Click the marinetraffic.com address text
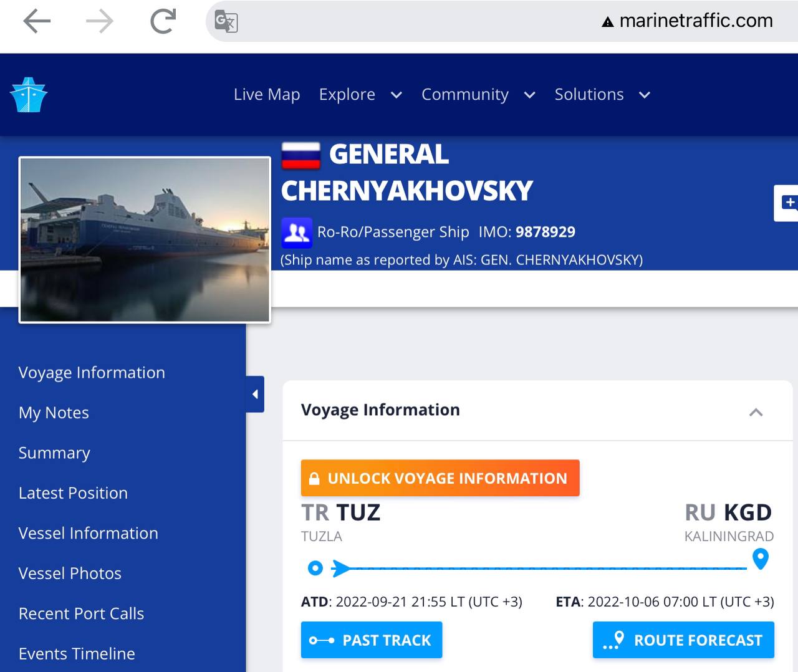798x672 pixels. click(x=696, y=21)
